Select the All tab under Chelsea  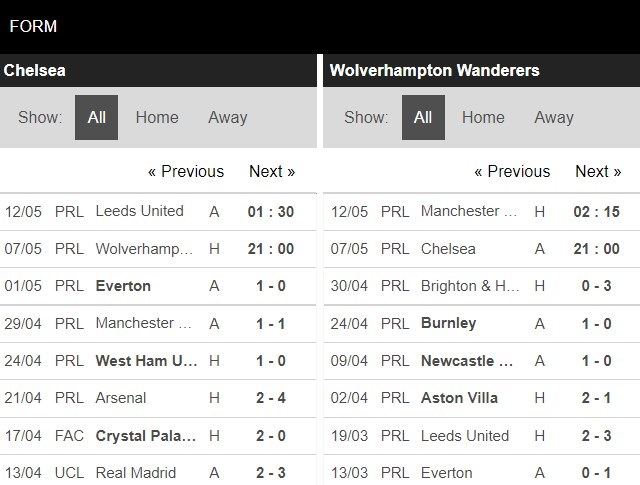point(96,117)
